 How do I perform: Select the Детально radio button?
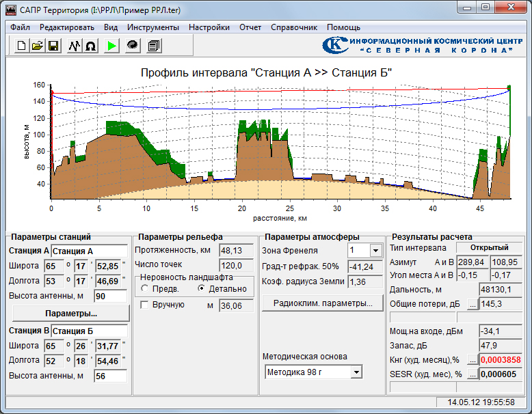click(x=202, y=288)
